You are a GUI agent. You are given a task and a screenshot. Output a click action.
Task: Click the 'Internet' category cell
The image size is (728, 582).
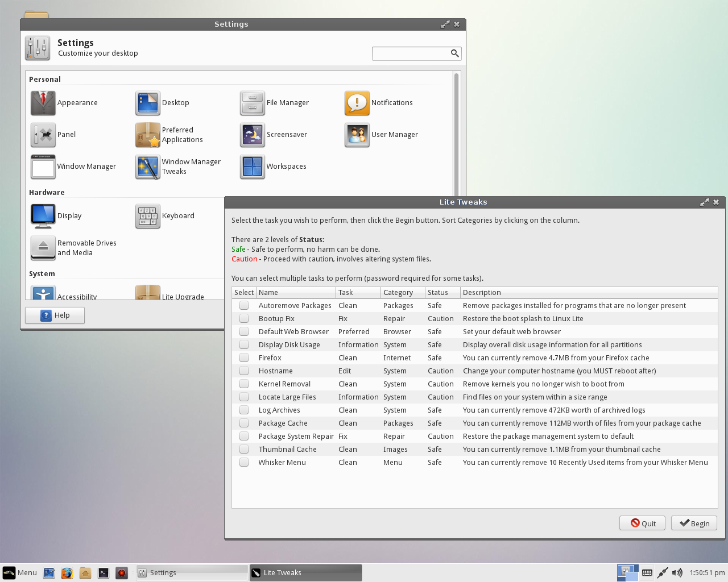tap(397, 358)
